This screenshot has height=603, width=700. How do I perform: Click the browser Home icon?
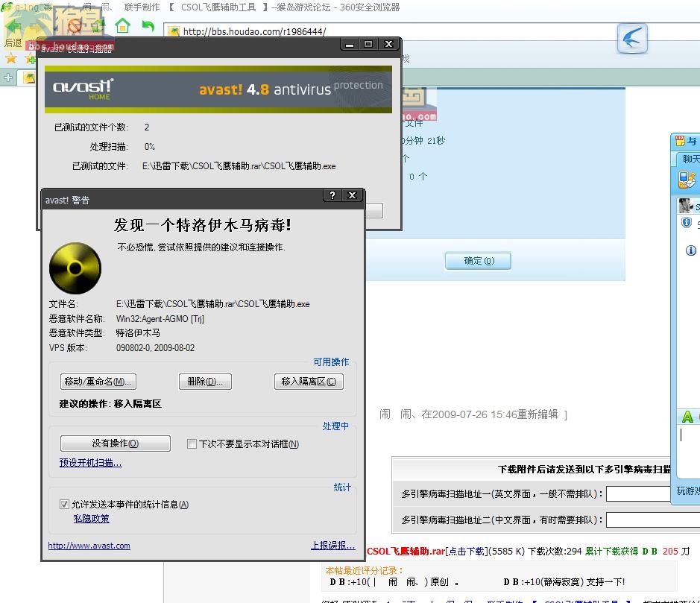pyautogui.click(x=122, y=25)
